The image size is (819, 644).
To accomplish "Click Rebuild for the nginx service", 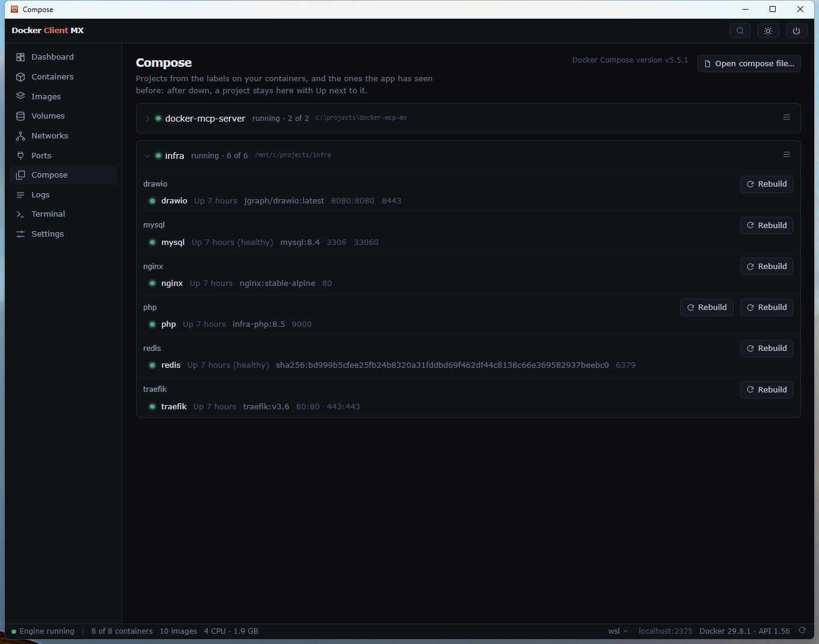I will (x=766, y=267).
